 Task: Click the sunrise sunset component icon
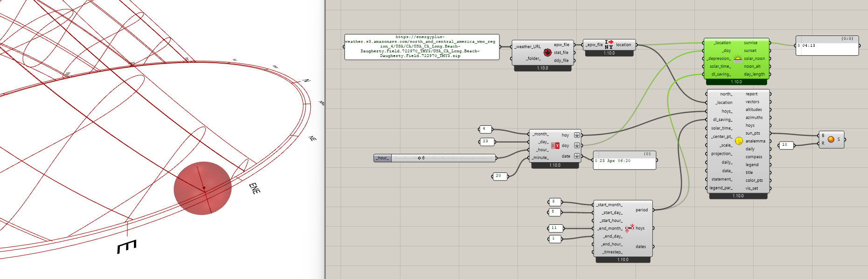[x=737, y=58]
